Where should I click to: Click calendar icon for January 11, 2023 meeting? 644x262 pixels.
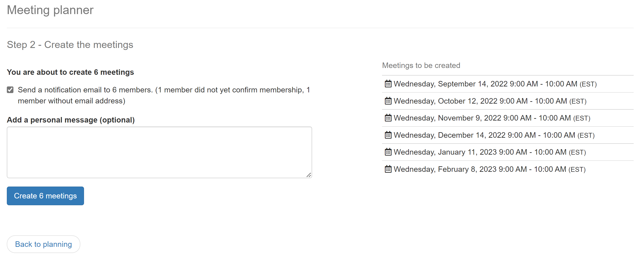(x=388, y=152)
